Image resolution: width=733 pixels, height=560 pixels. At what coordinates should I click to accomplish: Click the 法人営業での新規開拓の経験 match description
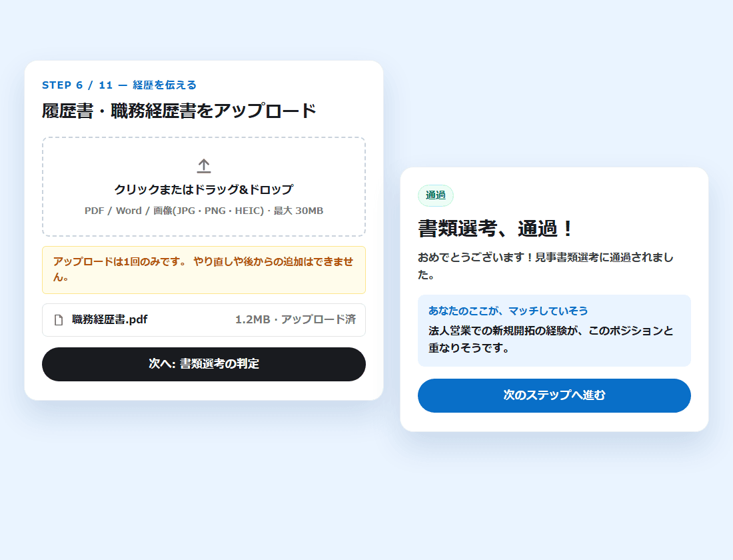(x=551, y=339)
